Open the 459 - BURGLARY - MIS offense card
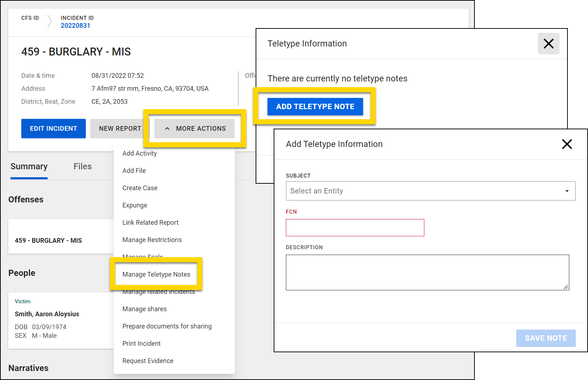This screenshot has width=588, height=380. click(61, 236)
